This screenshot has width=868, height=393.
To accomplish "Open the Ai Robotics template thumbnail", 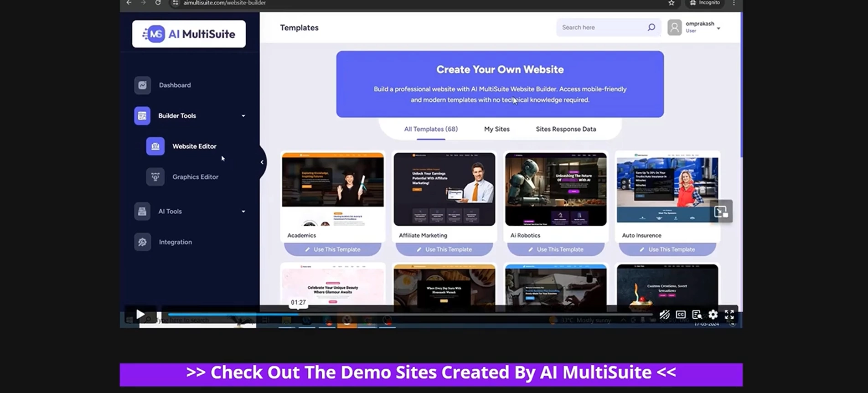I will click(x=556, y=189).
